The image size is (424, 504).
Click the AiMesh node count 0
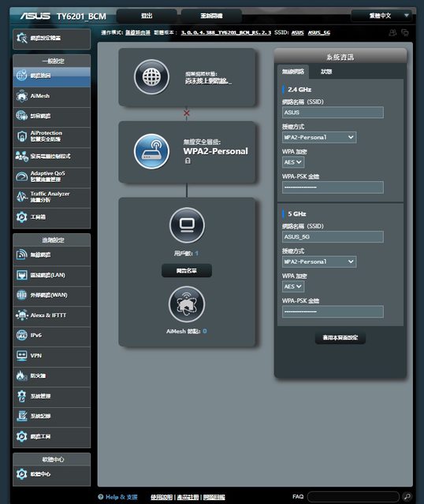205,331
